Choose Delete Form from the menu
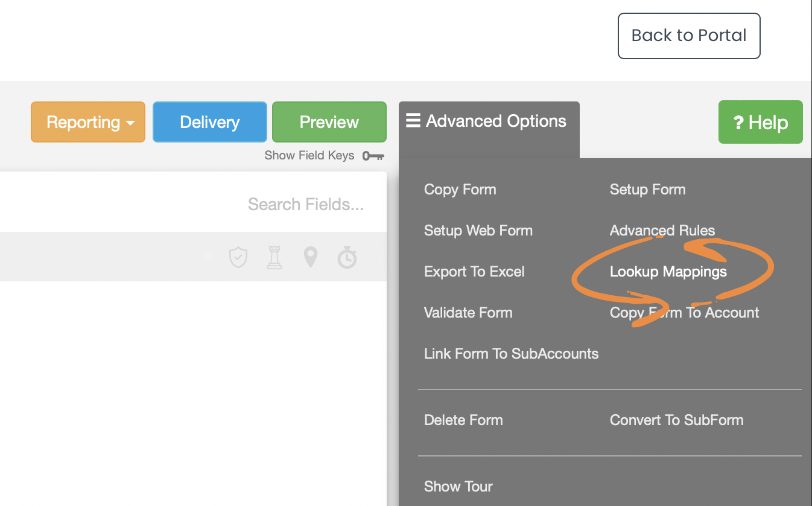This screenshot has height=506, width=812. pyautogui.click(x=463, y=420)
